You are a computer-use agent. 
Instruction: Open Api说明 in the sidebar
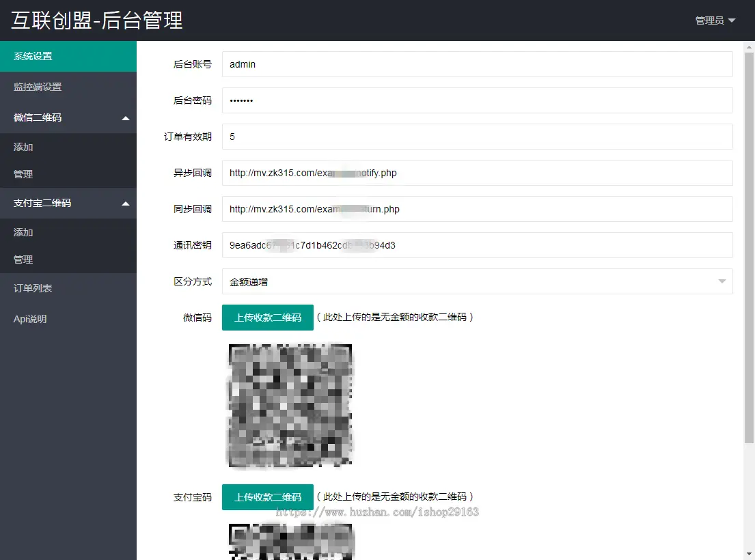pyautogui.click(x=68, y=319)
